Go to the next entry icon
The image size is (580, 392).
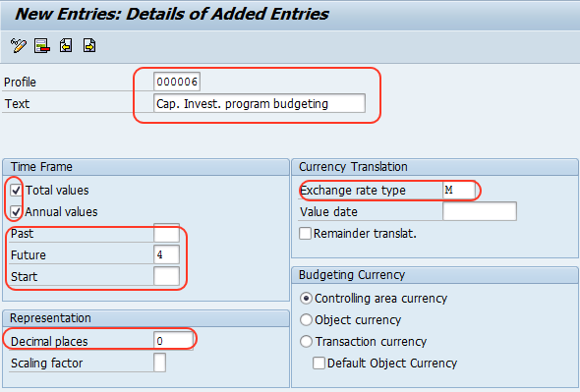pos(89,46)
